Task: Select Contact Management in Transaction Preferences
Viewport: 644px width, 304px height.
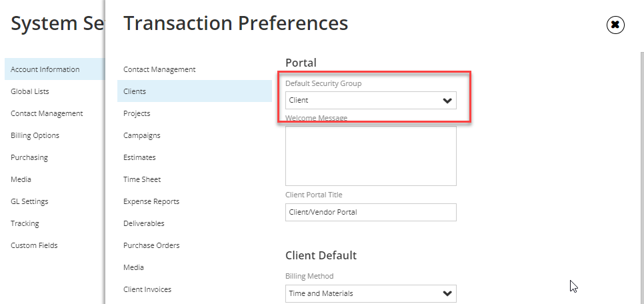Action: pos(159,69)
